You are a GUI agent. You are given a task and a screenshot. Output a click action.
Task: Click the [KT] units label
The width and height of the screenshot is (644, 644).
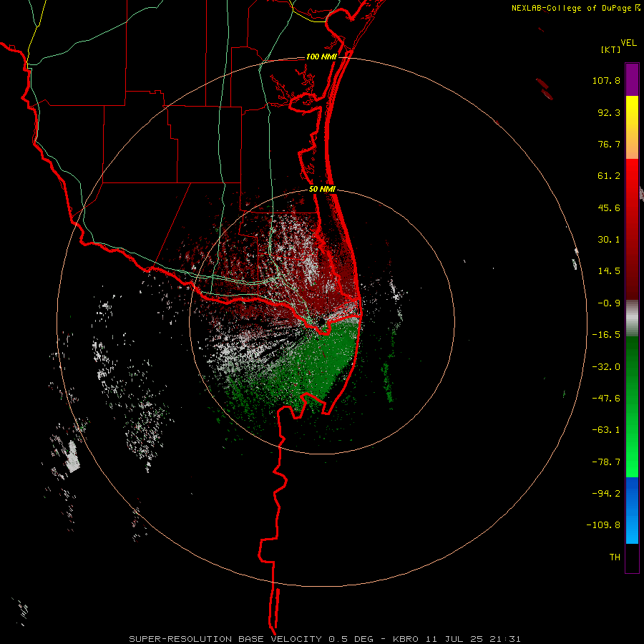tap(610, 49)
